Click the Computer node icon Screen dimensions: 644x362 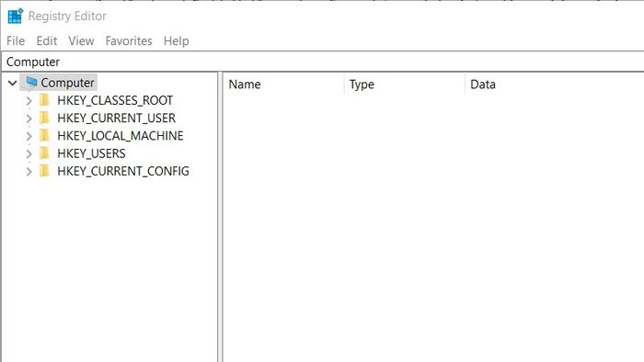coord(31,82)
